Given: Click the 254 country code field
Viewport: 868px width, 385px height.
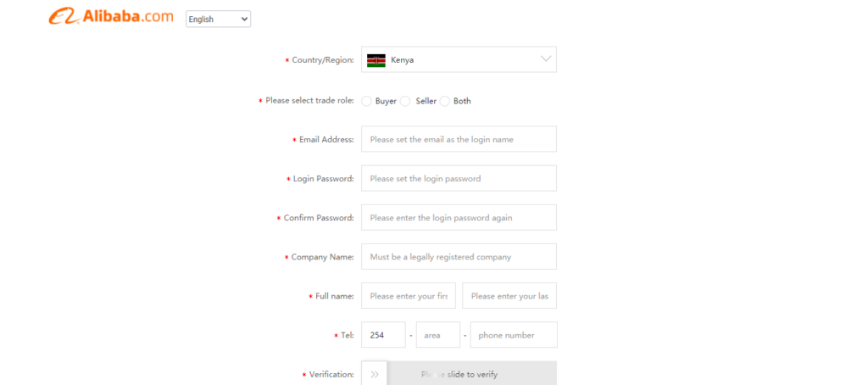Looking at the screenshot, I should pyautogui.click(x=383, y=335).
